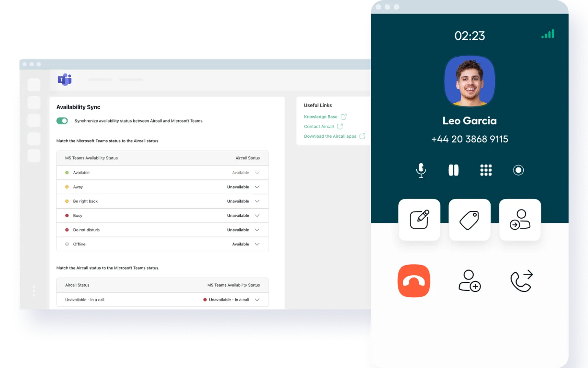The image size is (588, 368).
Task: Transfer call with phone arrow icon
Action: pyautogui.click(x=521, y=281)
